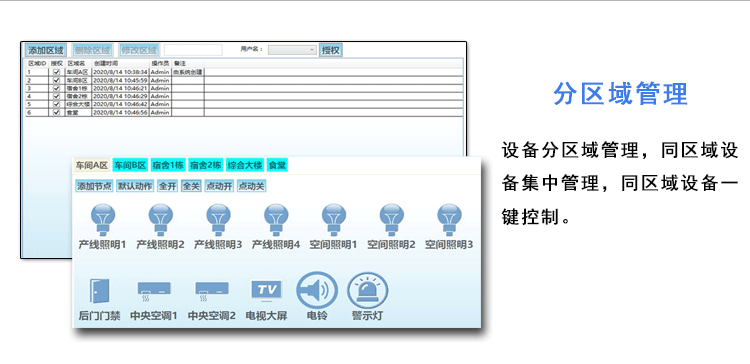Uncheck the 授权 checkbox in row 3

click(x=56, y=88)
